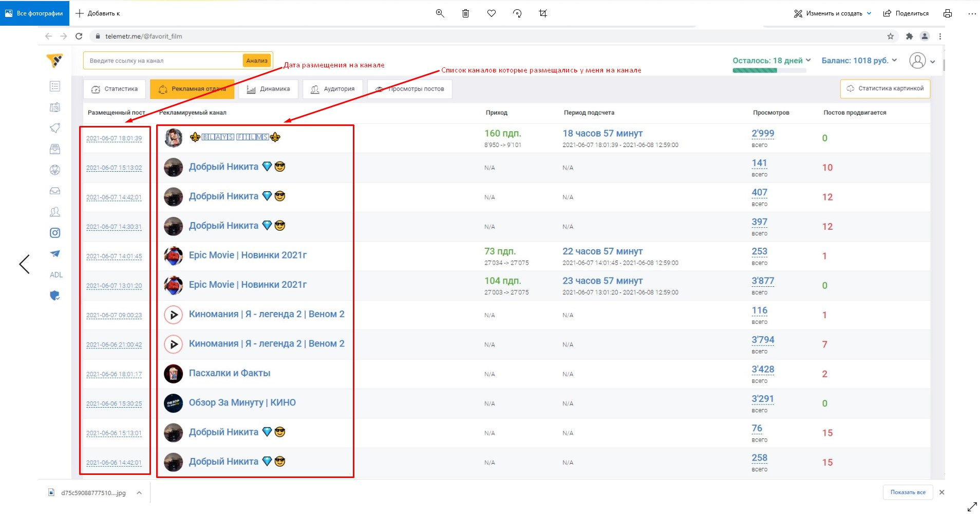980x514 pixels.
Task: Click the orange 'Анализ' button
Action: pos(257,61)
